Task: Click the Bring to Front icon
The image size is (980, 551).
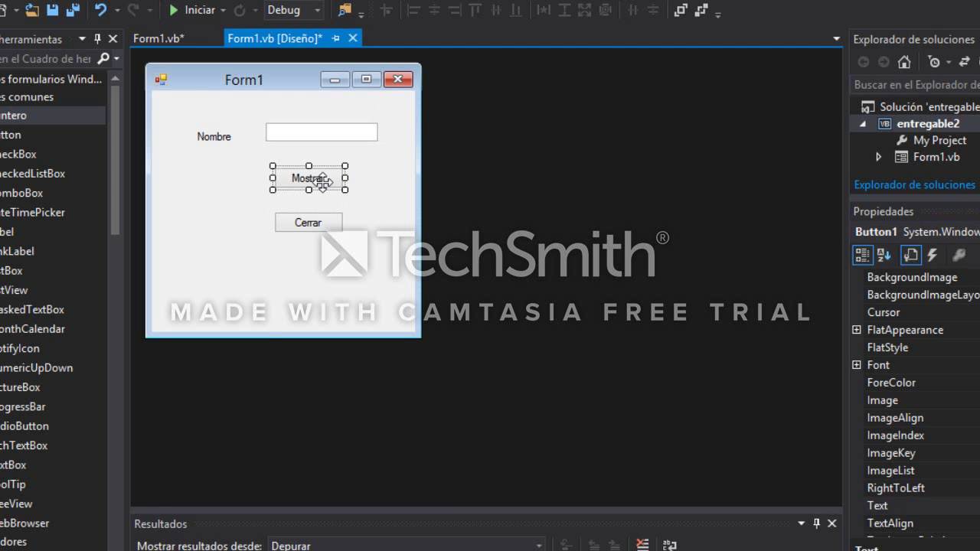Action: (x=681, y=10)
